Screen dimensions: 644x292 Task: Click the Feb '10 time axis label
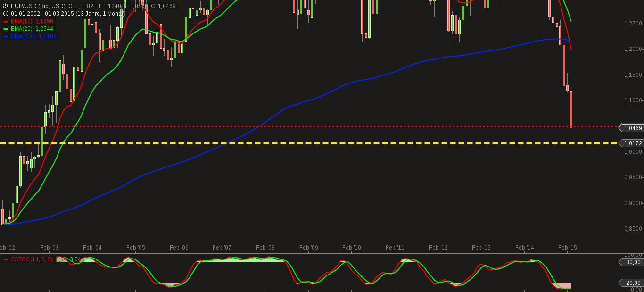click(x=352, y=247)
